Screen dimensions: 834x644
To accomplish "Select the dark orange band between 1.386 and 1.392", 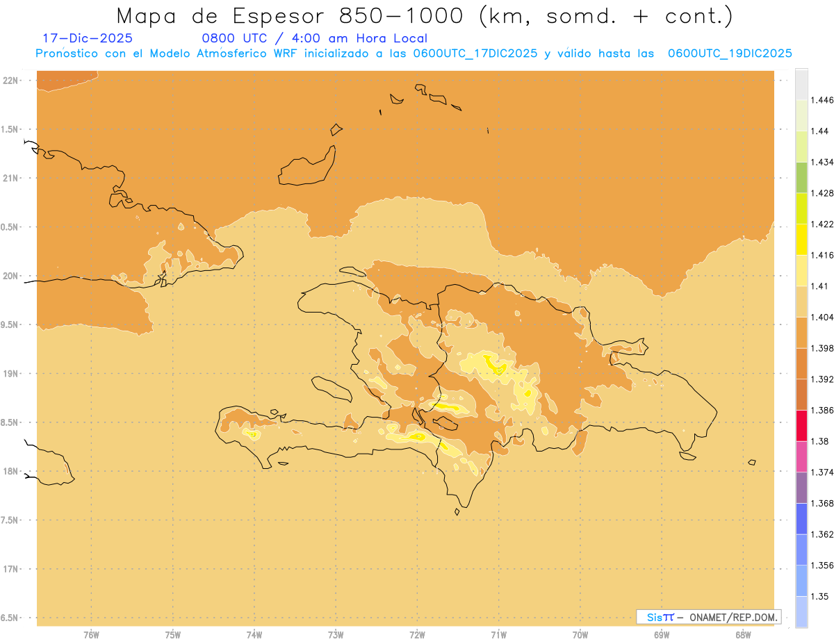I will (x=801, y=395).
